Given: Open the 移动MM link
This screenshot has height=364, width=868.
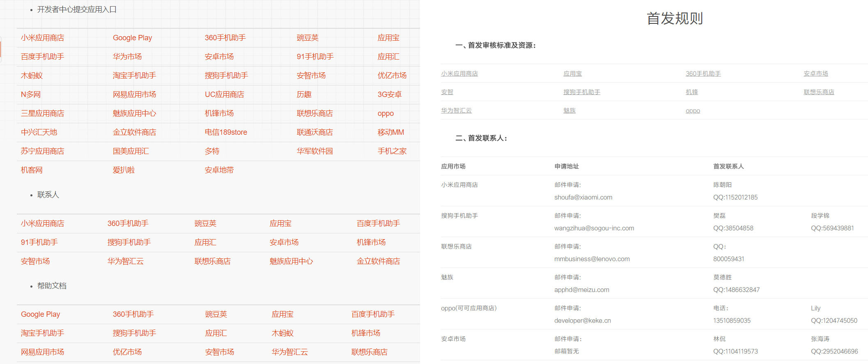Looking at the screenshot, I should click(390, 132).
